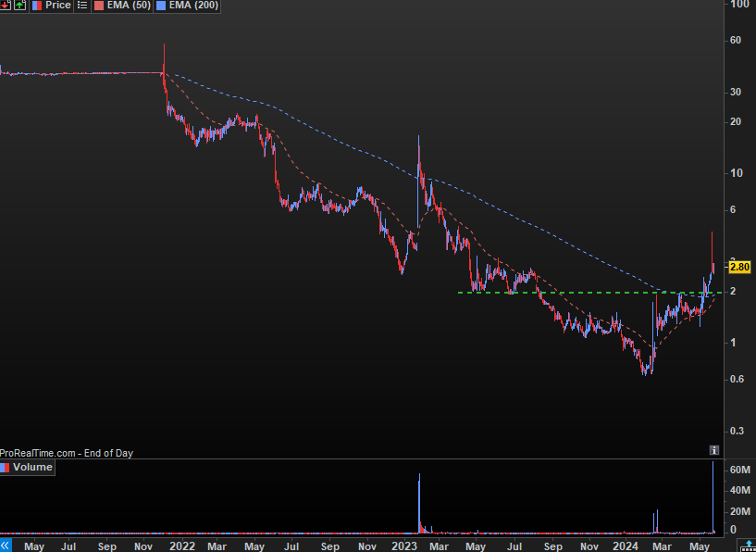Screen dimensions: 756x552
Task: Open the EMA (50) indicator label
Action: 129,6
